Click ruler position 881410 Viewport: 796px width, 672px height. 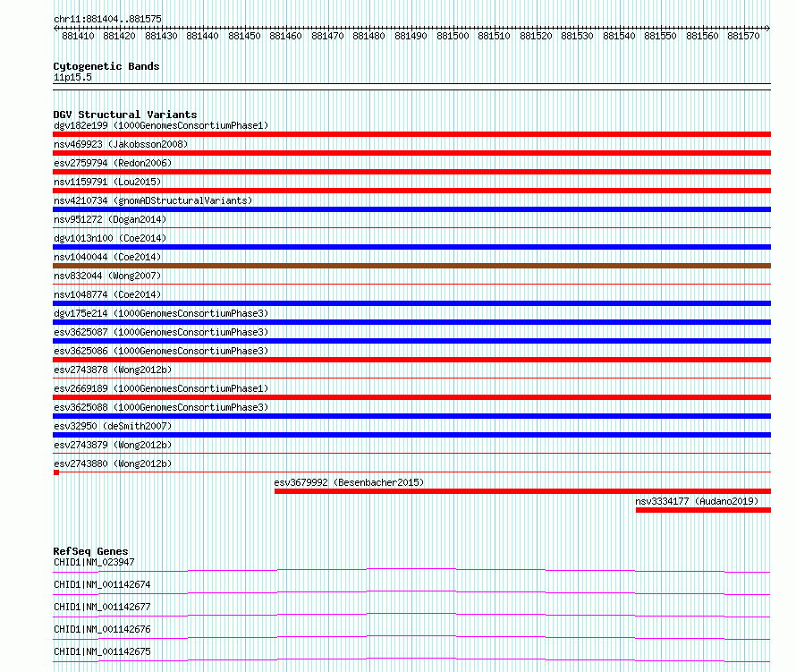coord(78,36)
